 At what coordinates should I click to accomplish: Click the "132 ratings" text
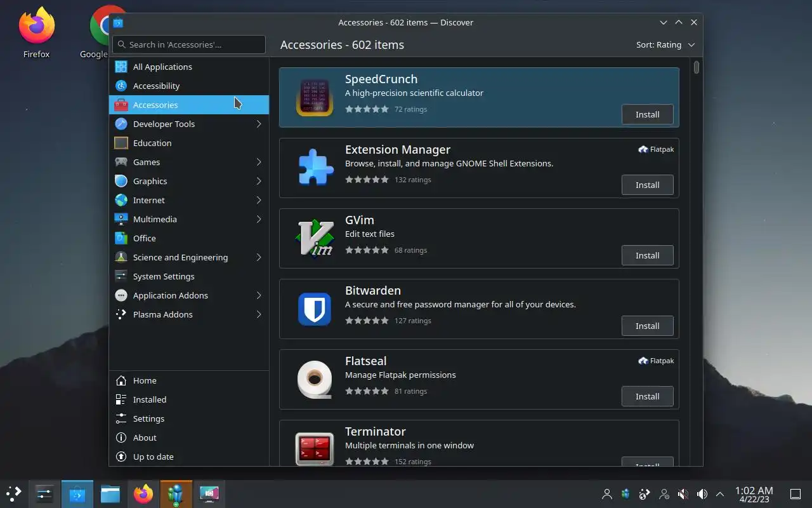point(412,180)
